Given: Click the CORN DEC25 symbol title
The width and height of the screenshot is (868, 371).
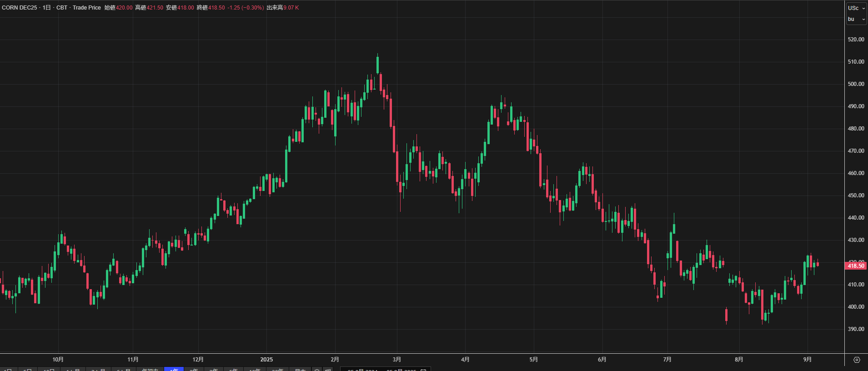Looking at the screenshot, I should [20, 8].
